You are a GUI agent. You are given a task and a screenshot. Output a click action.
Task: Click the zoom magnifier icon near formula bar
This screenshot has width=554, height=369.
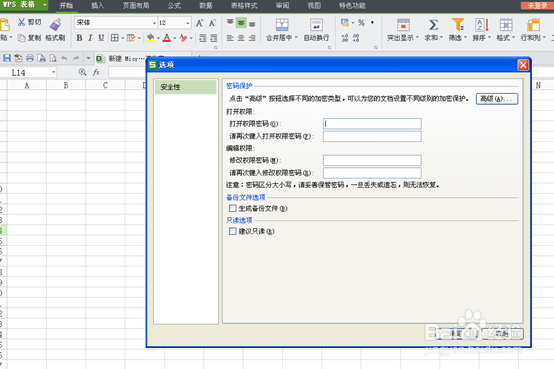coord(83,72)
